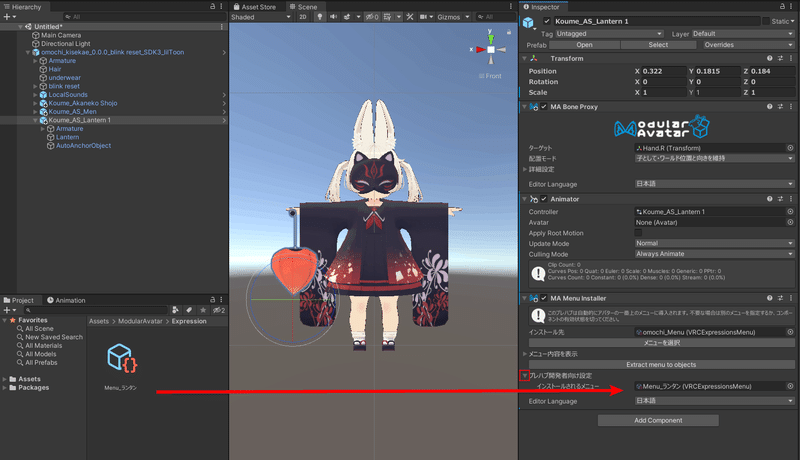The image size is (800, 460).
Task: Toggle the scene grid visibility icon
Action: tap(388, 17)
